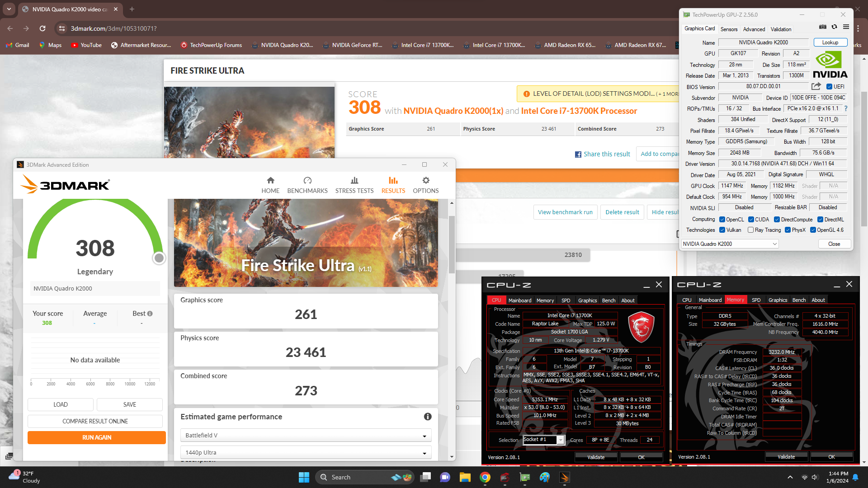Open GPU-Z hamburger menu
This screenshot has width=868, height=488.
coord(846,27)
